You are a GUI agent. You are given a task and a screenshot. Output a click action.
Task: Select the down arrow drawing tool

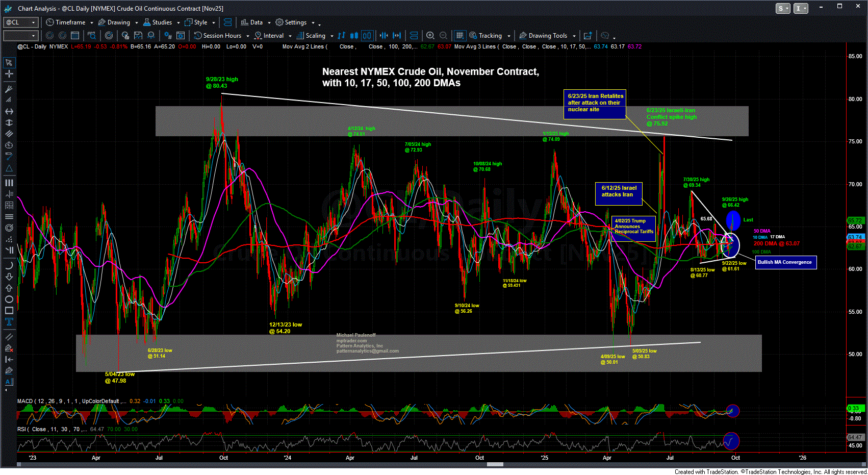click(x=9, y=277)
